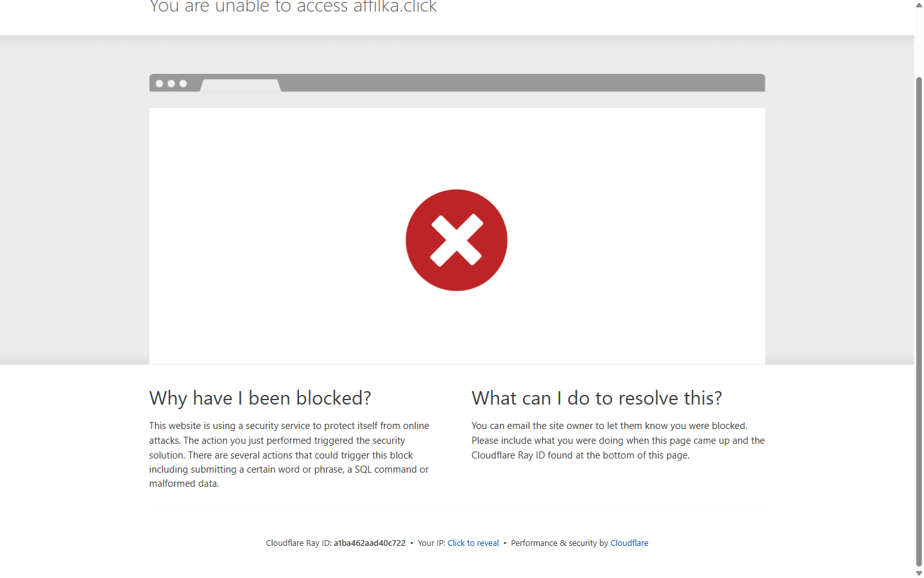Click the vertical scrollbar thumb
Screen dimensions: 924x578
pyautogui.click(x=919, y=321)
